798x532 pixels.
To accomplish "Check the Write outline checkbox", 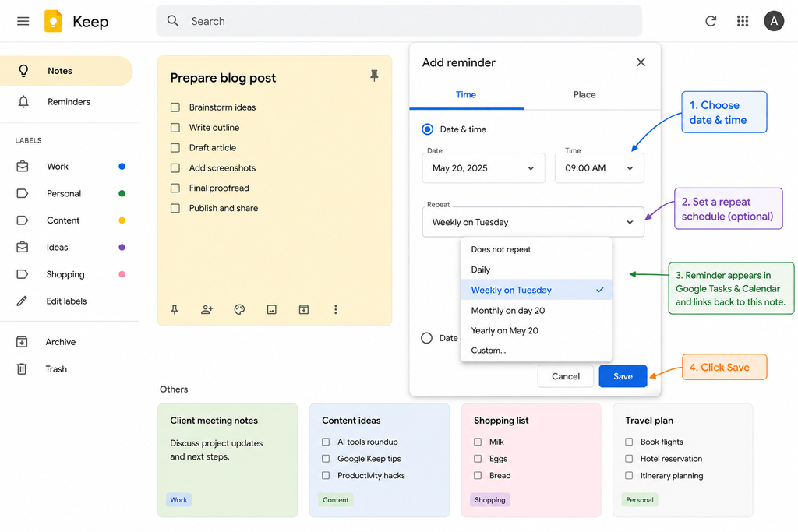I will [175, 128].
